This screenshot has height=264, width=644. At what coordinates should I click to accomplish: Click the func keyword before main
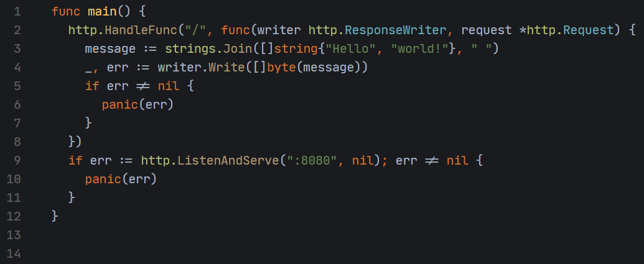(x=67, y=11)
